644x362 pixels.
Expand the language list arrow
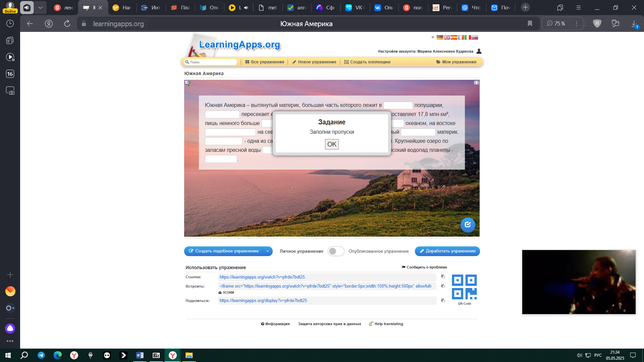tap(433, 38)
